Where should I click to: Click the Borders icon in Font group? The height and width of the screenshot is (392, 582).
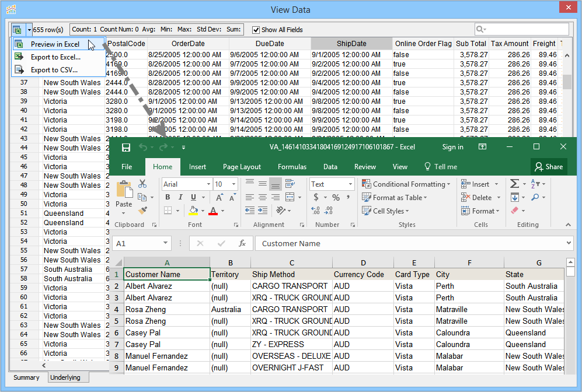click(168, 211)
